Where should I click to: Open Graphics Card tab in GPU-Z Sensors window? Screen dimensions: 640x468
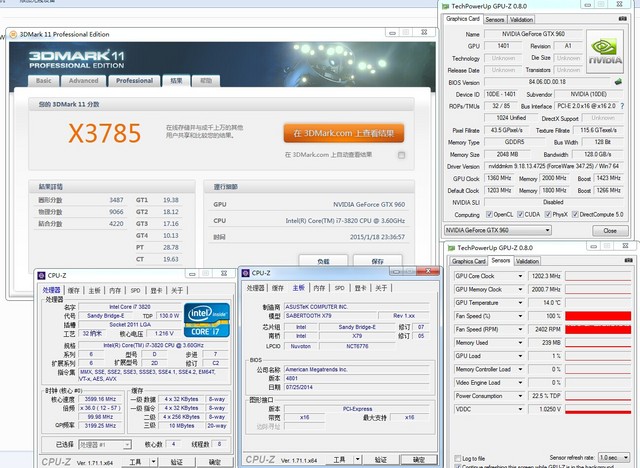(x=469, y=261)
